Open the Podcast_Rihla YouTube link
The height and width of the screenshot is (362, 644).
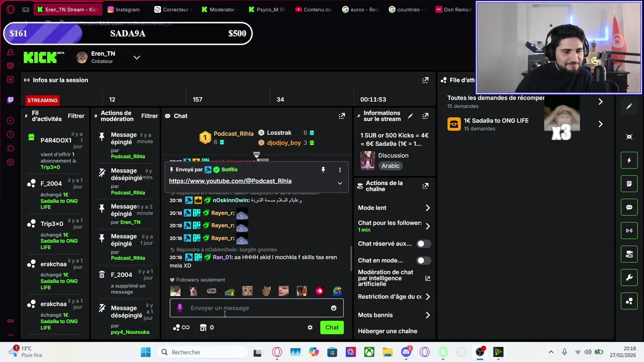pyautogui.click(x=230, y=181)
